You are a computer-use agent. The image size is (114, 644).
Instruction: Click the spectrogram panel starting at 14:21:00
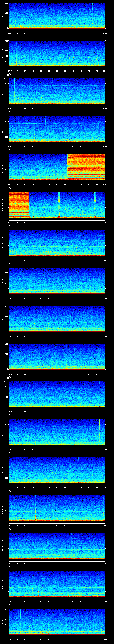tap(57, 281)
